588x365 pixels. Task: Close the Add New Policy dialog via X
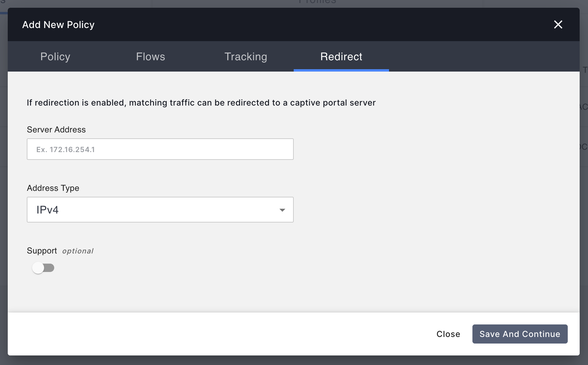tap(559, 24)
